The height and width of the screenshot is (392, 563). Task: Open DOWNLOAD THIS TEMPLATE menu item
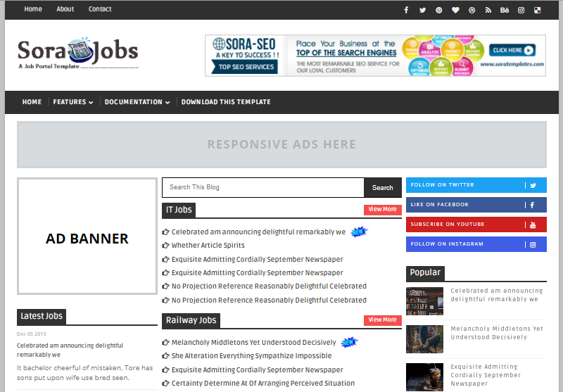coord(226,102)
